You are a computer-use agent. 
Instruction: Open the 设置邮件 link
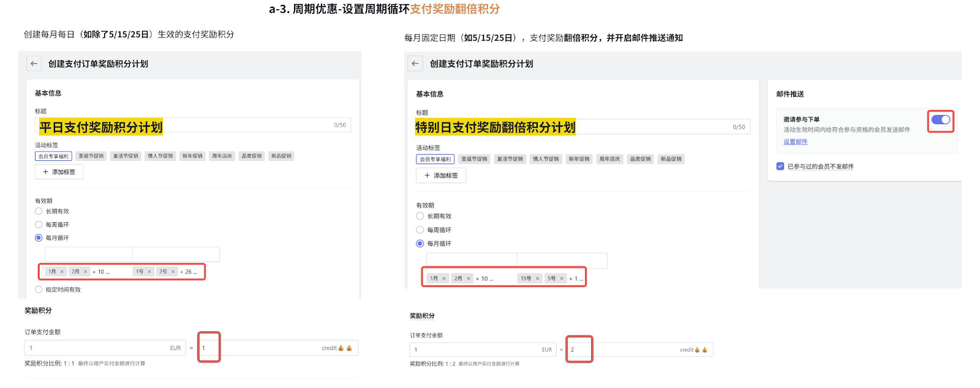click(x=795, y=142)
